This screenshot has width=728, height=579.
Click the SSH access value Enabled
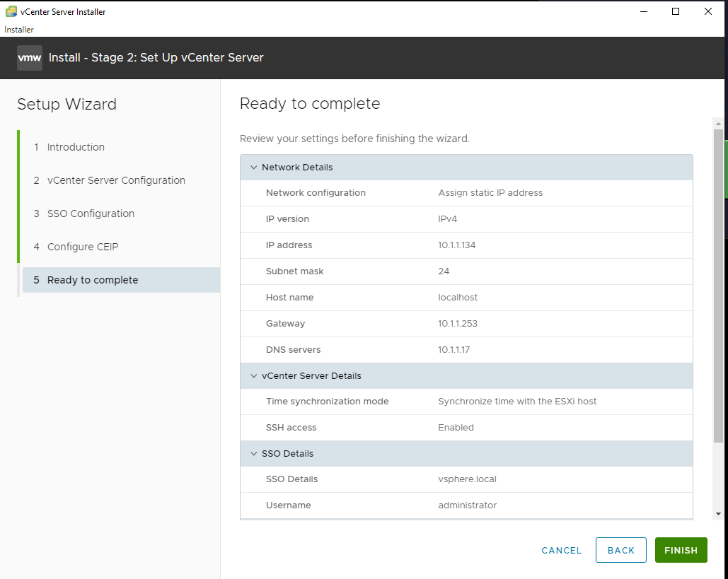pos(456,428)
